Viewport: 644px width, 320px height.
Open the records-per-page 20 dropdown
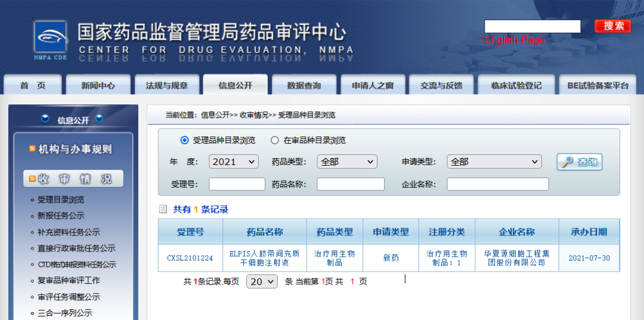pos(262,282)
